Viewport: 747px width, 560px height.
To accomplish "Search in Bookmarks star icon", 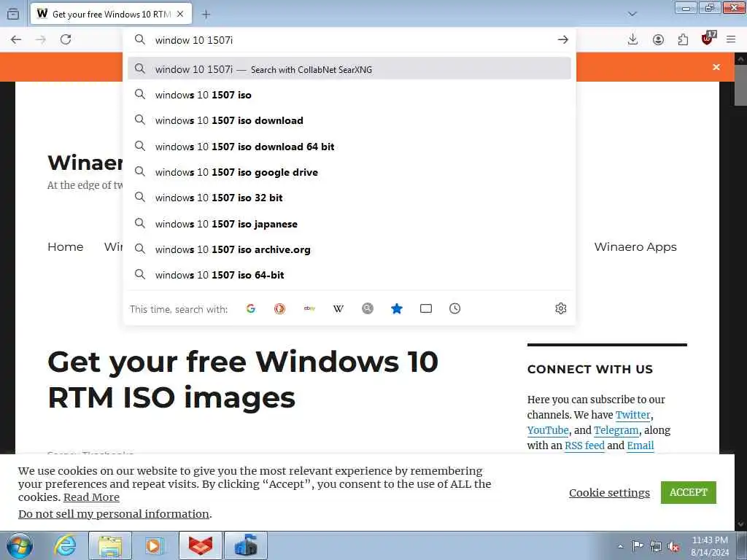I will pos(396,308).
